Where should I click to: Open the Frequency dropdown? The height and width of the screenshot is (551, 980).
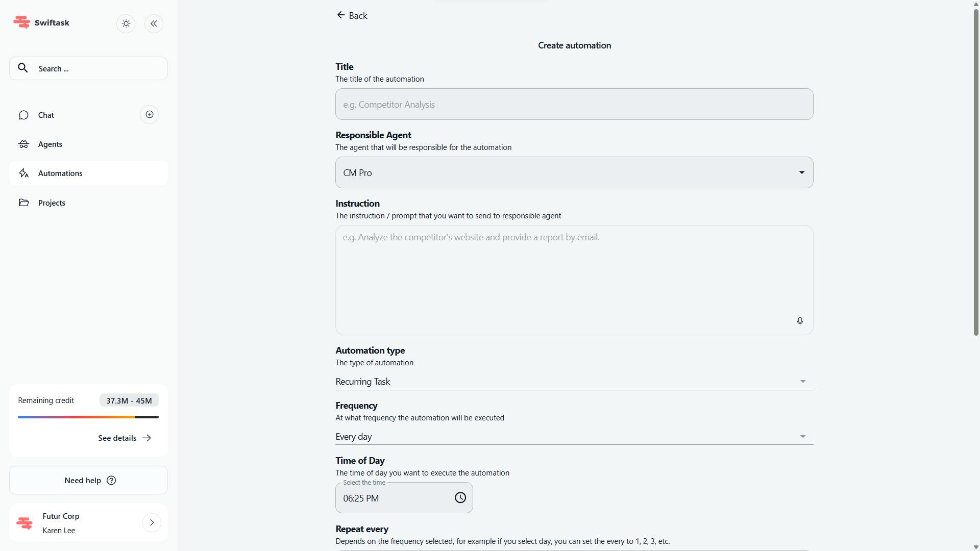pos(574,437)
